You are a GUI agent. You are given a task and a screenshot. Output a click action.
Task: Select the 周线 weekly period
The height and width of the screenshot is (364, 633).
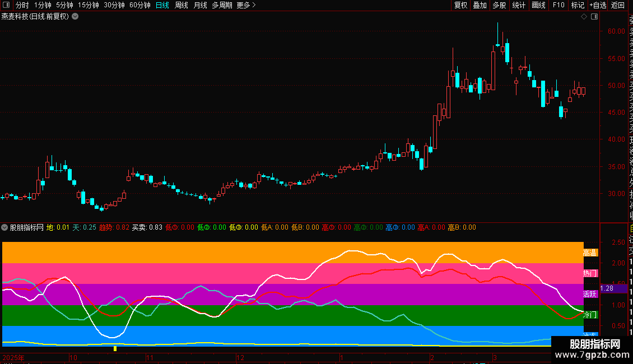click(181, 5)
